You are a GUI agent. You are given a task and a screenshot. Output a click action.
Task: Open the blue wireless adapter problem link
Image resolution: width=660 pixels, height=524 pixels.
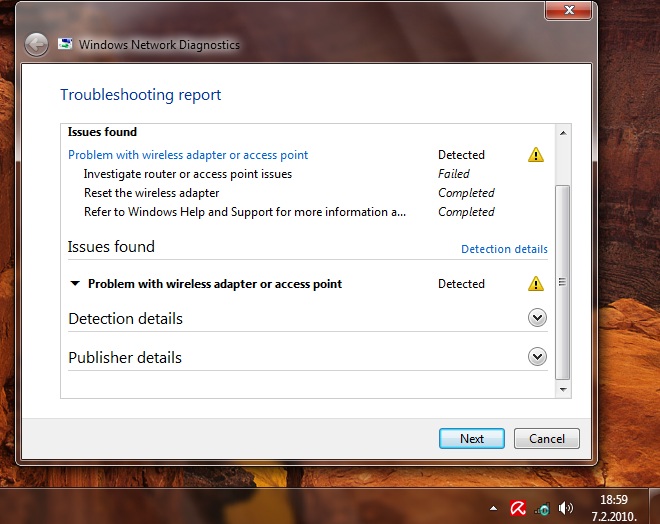coord(188,155)
